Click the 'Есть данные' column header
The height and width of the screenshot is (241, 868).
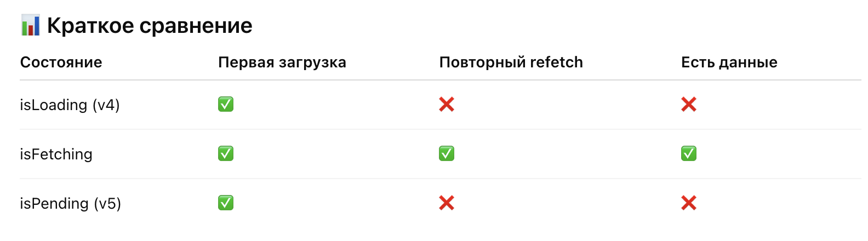729,62
